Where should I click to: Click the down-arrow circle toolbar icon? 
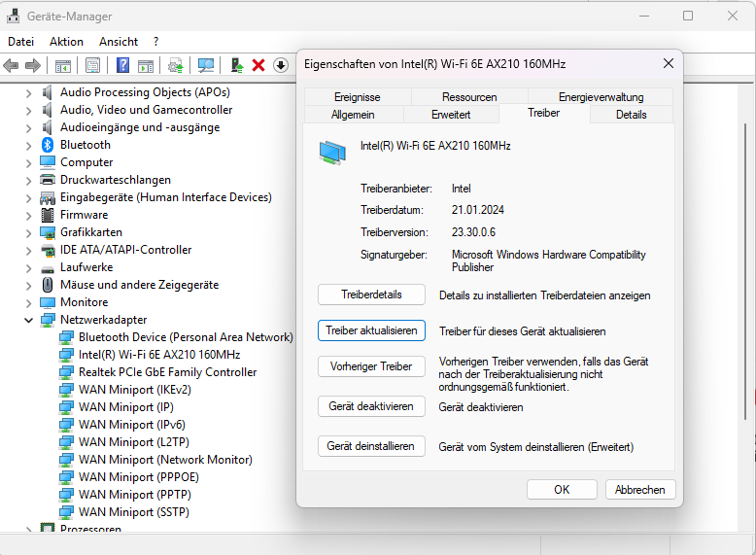pyautogui.click(x=281, y=65)
